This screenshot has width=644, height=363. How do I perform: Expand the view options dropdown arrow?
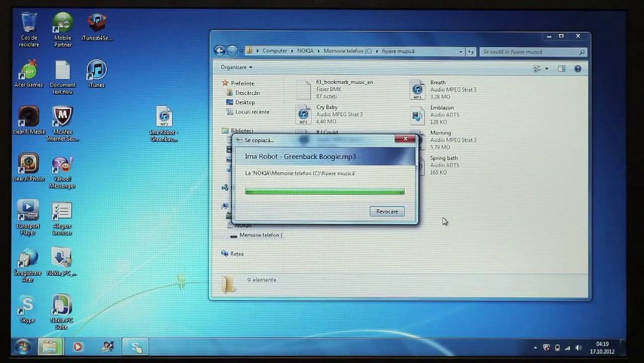[547, 69]
